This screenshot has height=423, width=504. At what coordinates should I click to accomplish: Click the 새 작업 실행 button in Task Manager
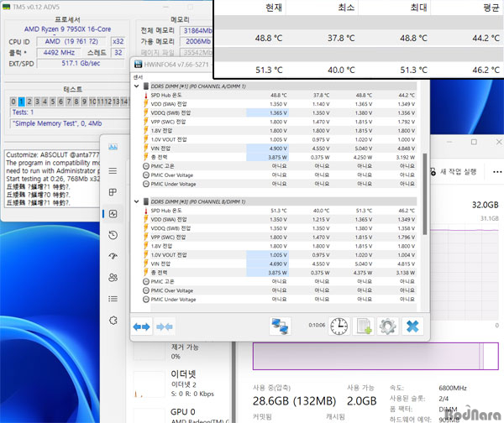click(454, 171)
